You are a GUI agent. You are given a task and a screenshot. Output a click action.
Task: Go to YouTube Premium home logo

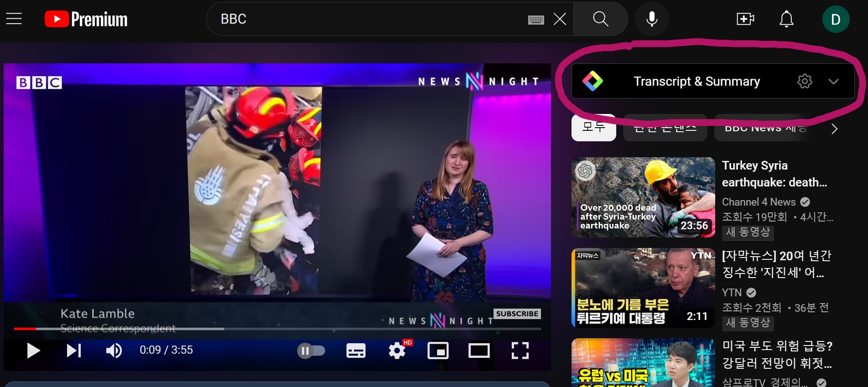click(86, 19)
